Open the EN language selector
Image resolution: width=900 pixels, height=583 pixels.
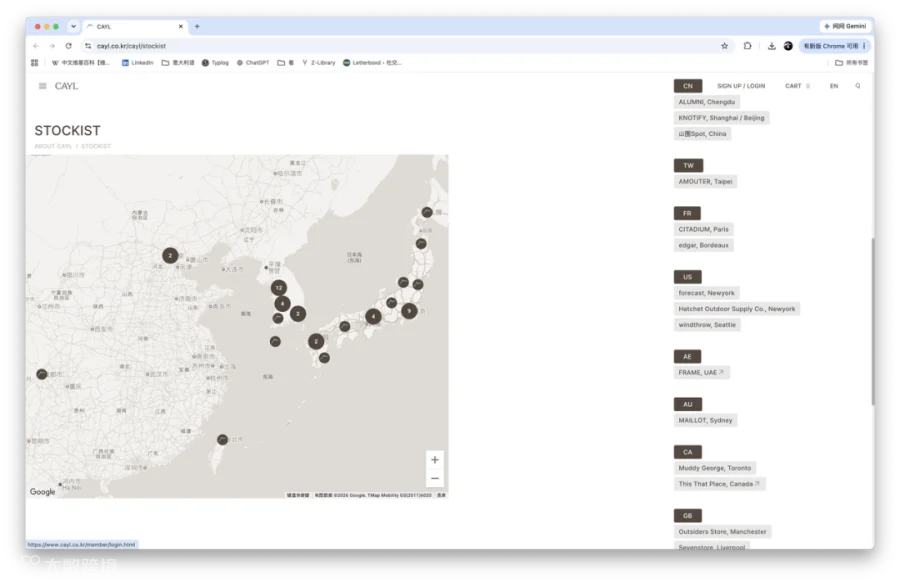[x=833, y=86]
